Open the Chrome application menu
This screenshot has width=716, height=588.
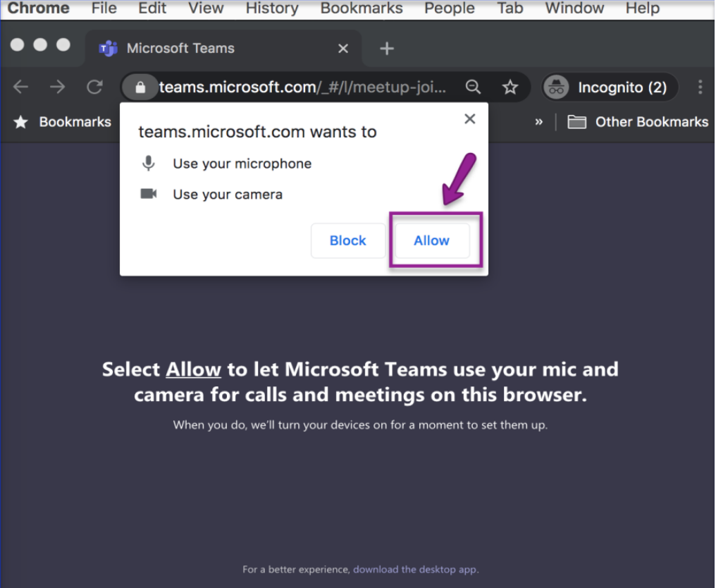(38, 8)
